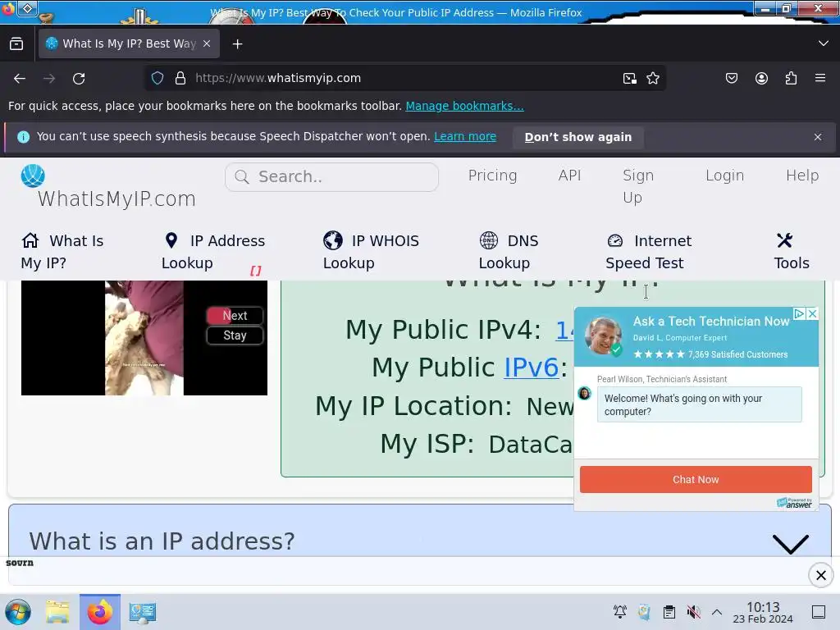Open the Manage bookmarks link
The height and width of the screenshot is (630, 840).
point(464,106)
